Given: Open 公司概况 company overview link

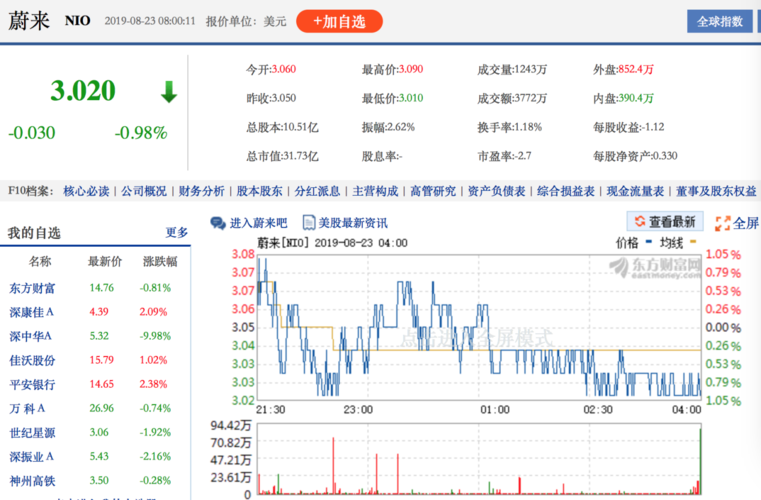Looking at the screenshot, I should 144,191.
